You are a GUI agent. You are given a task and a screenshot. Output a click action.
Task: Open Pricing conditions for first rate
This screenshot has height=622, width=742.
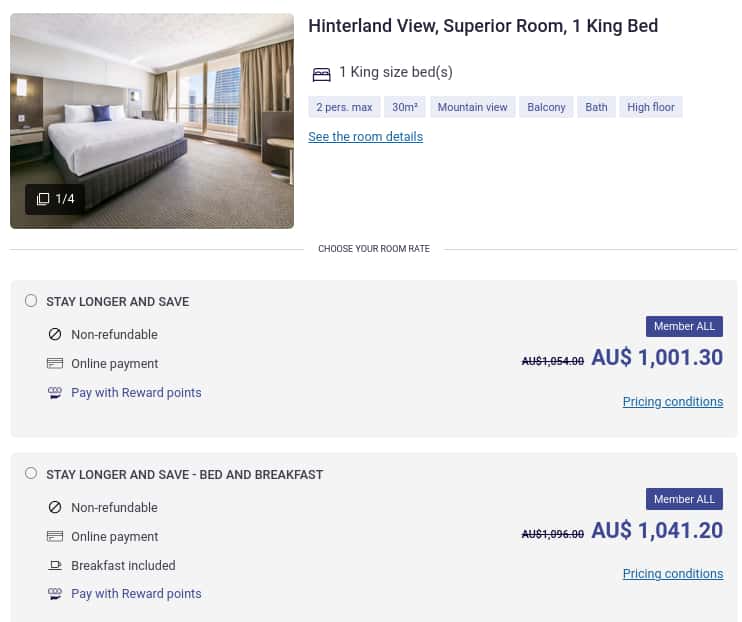coord(672,402)
